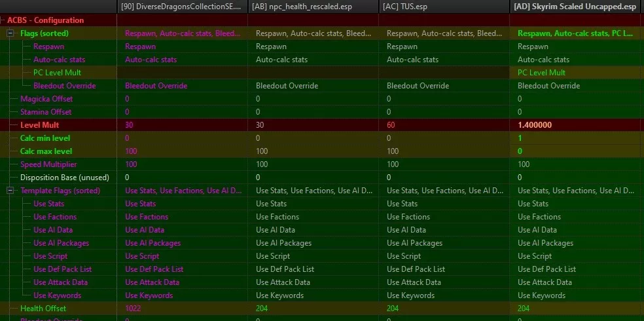Select the Use Attack Data row label
Viewport: 644px width, 321px height.
(x=60, y=282)
